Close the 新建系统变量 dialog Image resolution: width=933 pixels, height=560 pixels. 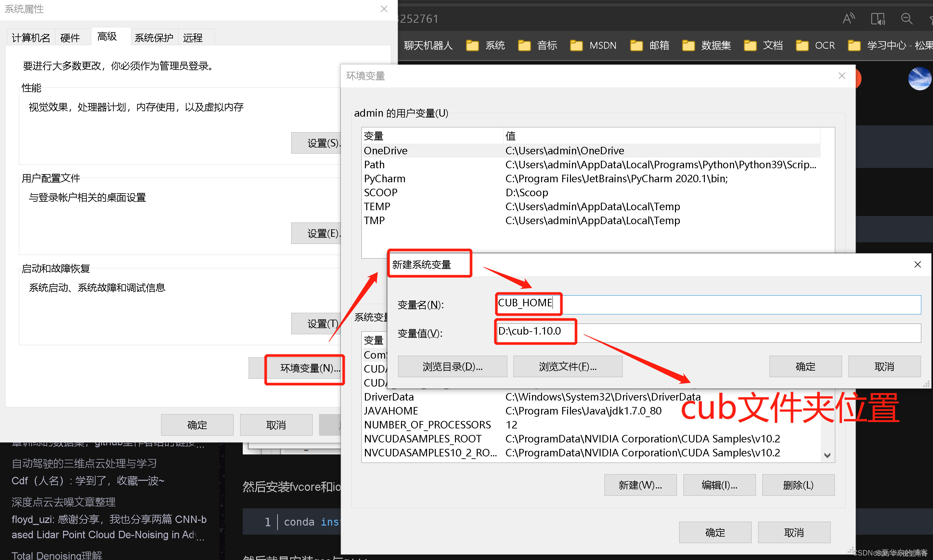click(917, 264)
